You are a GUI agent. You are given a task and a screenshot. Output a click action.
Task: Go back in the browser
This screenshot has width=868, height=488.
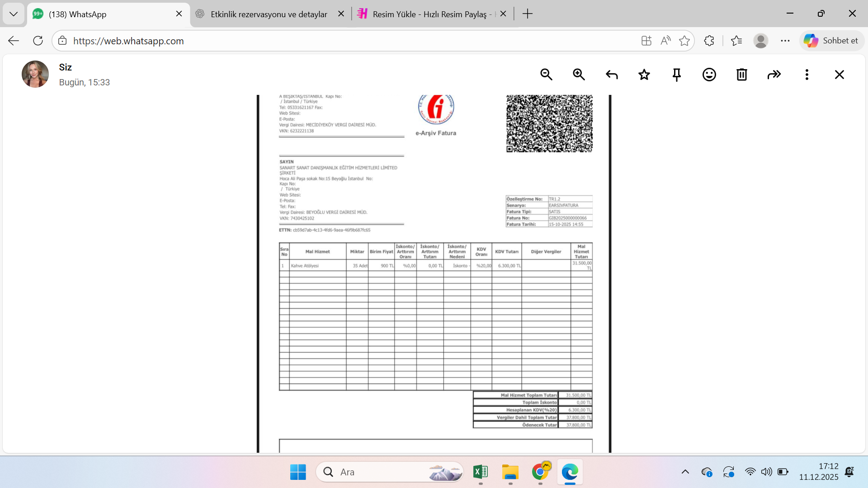tap(14, 41)
